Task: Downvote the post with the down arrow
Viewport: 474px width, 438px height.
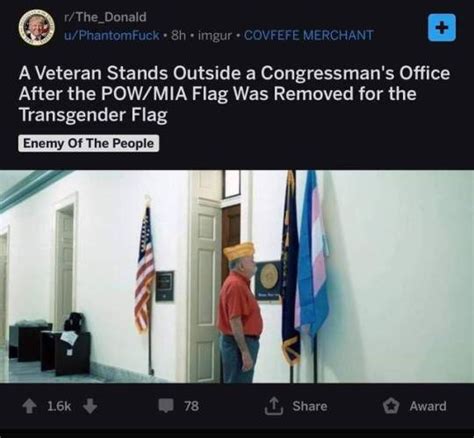Action: pyautogui.click(x=90, y=406)
